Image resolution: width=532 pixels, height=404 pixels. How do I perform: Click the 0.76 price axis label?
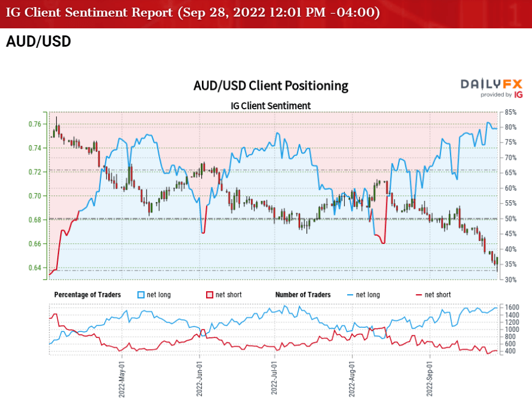coord(33,124)
